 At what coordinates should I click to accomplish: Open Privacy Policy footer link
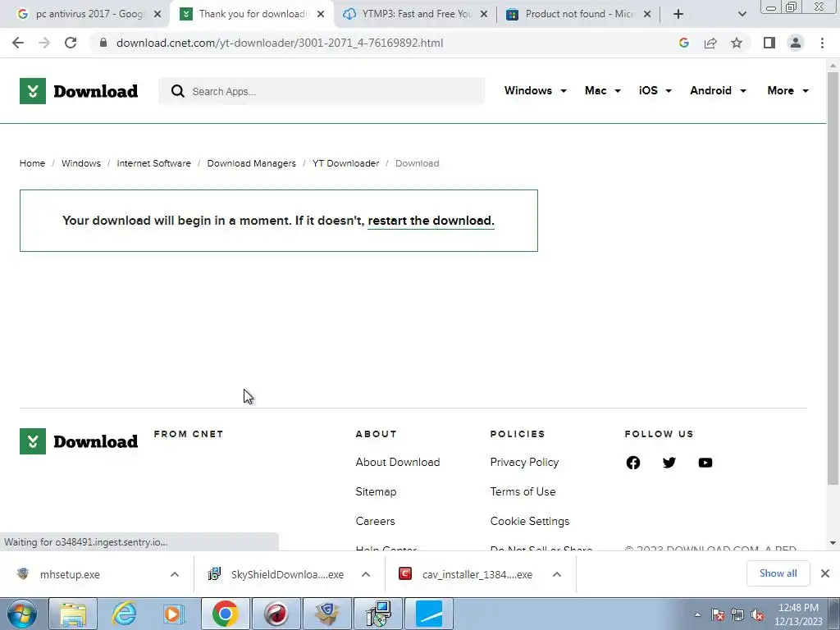pyautogui.click(x=524, y=462)
